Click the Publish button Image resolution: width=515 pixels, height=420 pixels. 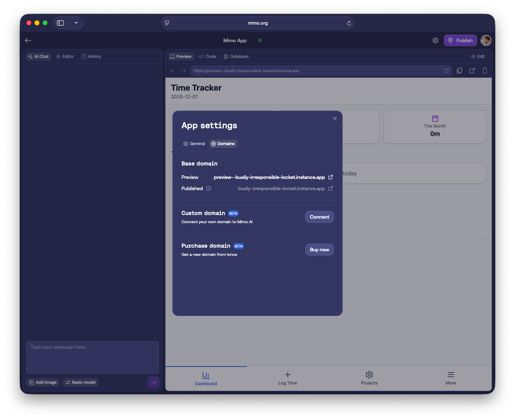click(x=460, y=40)
